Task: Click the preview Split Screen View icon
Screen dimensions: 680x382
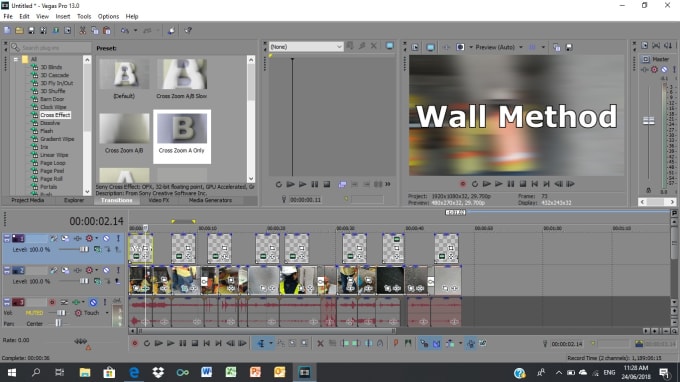Action: click(x=461, y=47)
